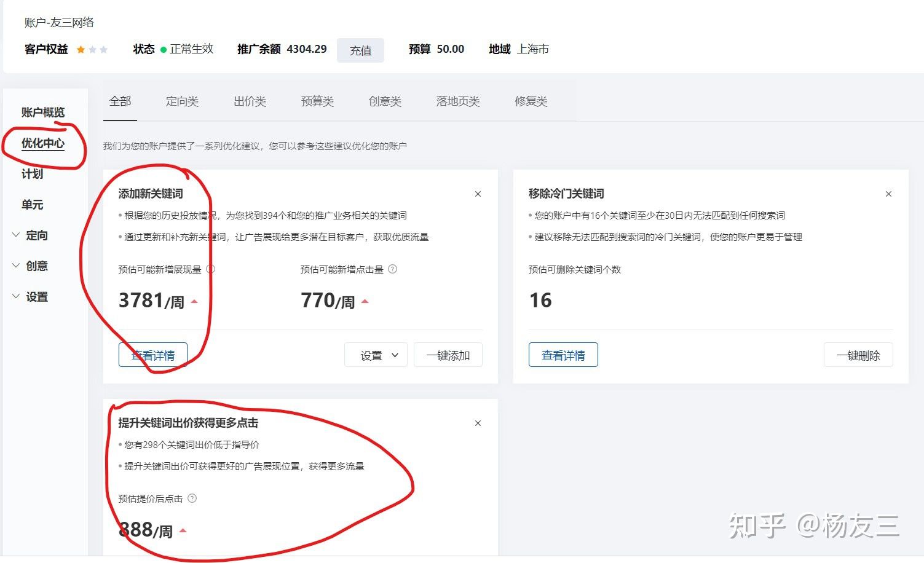
Task: Open the 设置 dropdown in keyword card
Action: (376, 355)
